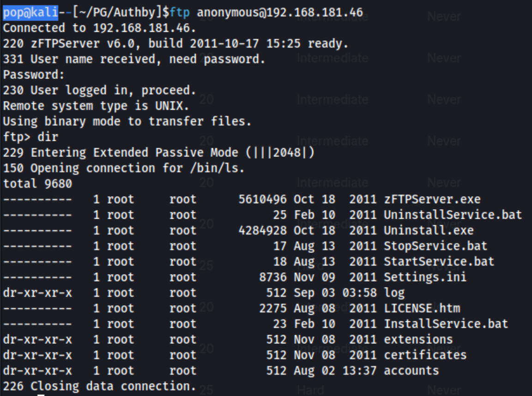Click the 5610496 file size value
Image resolution: width=532 pixels, height=396 pixels.
[x=262, y=199]
